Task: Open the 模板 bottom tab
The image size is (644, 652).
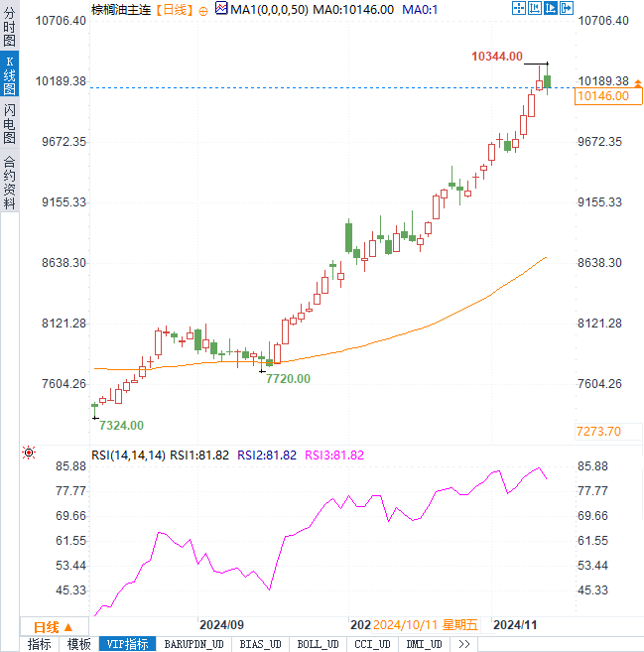Action: (78, 644)
